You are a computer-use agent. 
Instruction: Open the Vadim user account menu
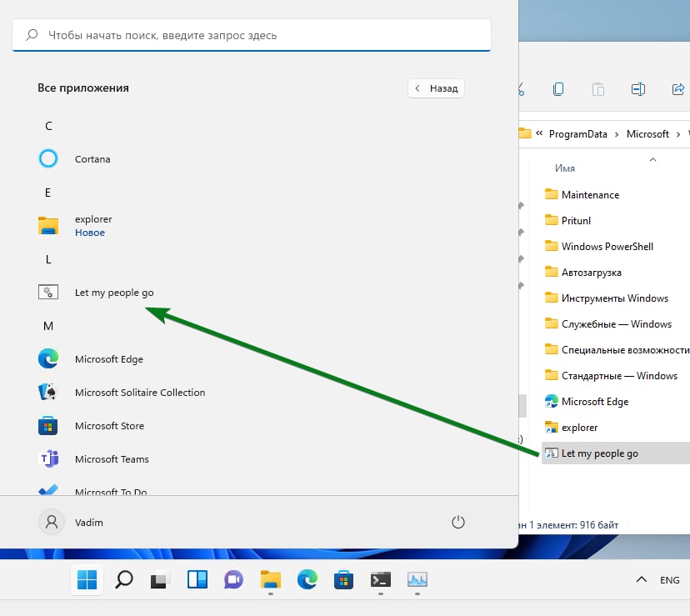point(72,522)
